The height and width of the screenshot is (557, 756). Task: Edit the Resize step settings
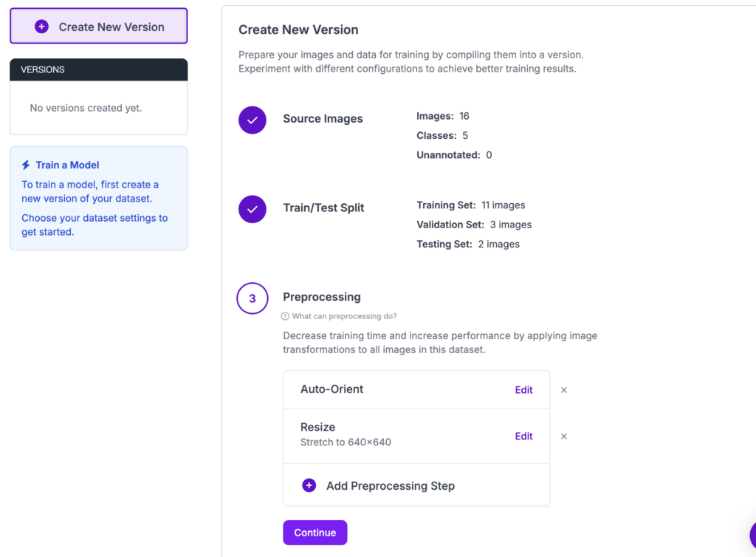[523, 437]
